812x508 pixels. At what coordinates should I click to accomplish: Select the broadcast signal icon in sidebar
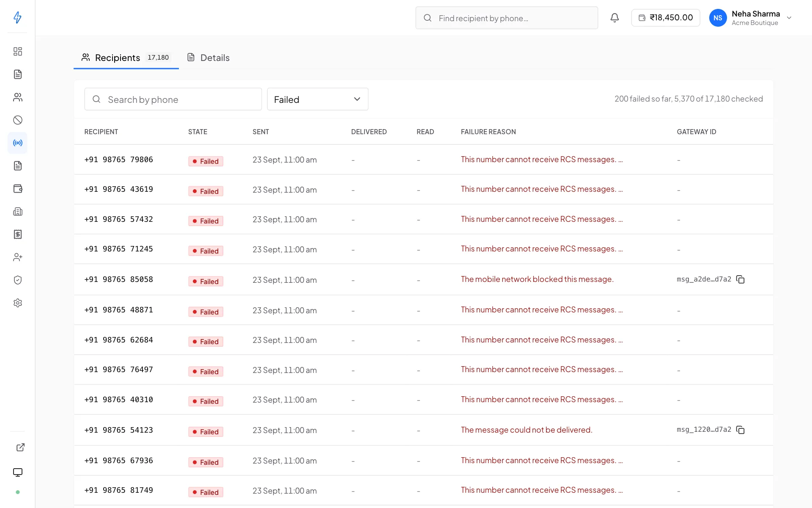[x=17, y=143]
